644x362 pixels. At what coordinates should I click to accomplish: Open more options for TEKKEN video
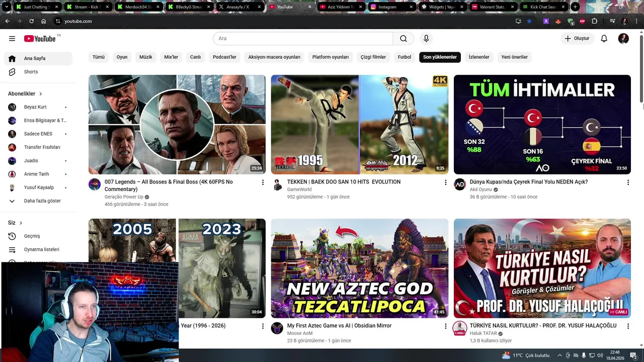[445, 183]
